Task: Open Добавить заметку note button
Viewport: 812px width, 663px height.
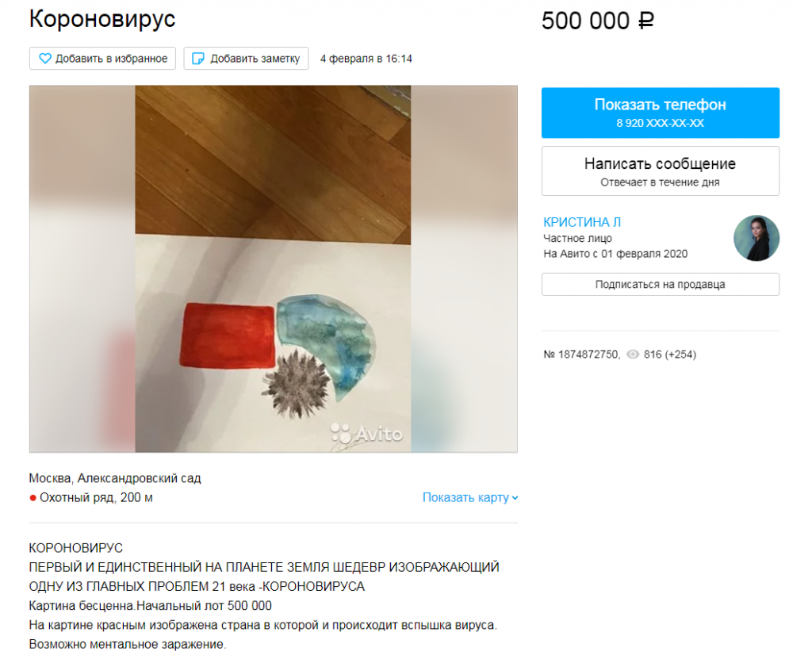Action: pos(246,59)
